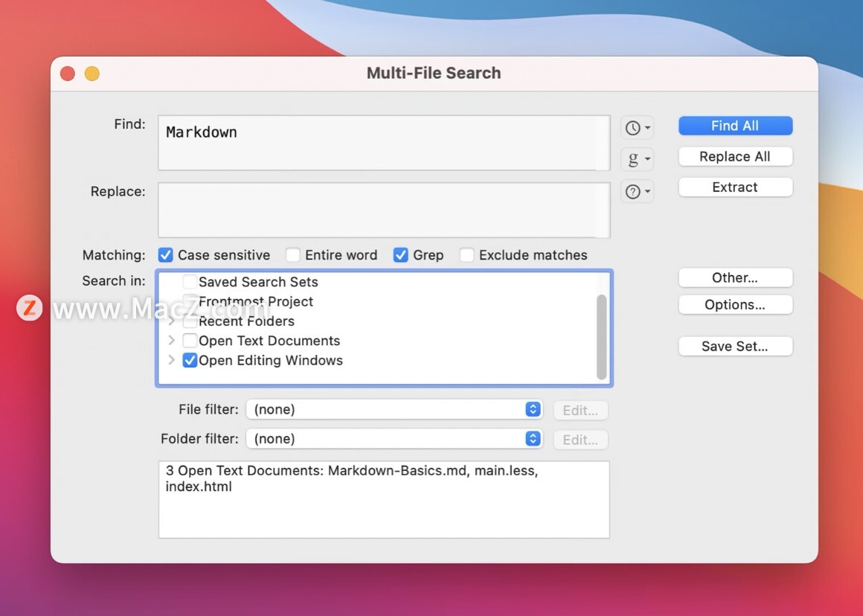Open the search help question-mark menu
Screen dimensions: 863x616
coord(637,192)
